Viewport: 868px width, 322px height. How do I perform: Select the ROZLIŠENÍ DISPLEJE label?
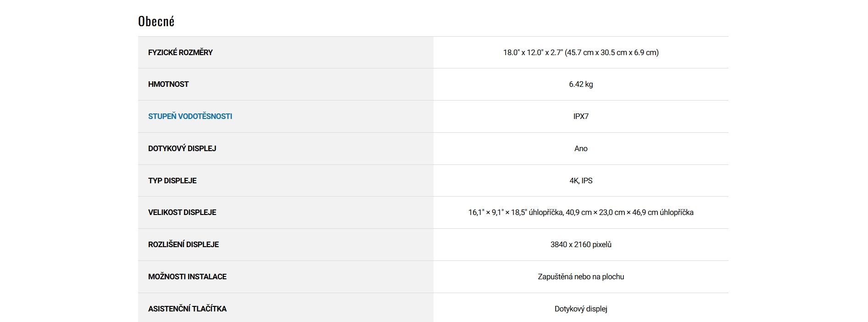point(184,245)
